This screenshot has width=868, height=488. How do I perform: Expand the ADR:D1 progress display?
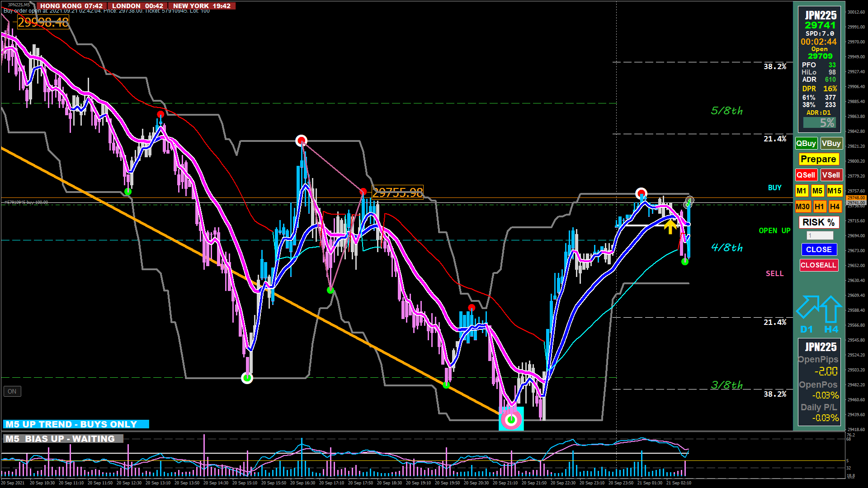(819, 113)
